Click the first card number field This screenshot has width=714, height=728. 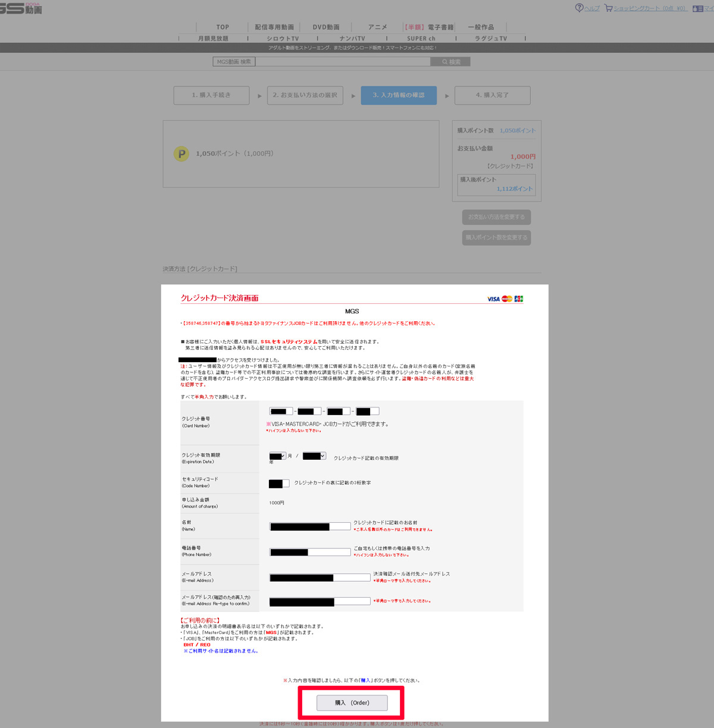coord(281,411)
